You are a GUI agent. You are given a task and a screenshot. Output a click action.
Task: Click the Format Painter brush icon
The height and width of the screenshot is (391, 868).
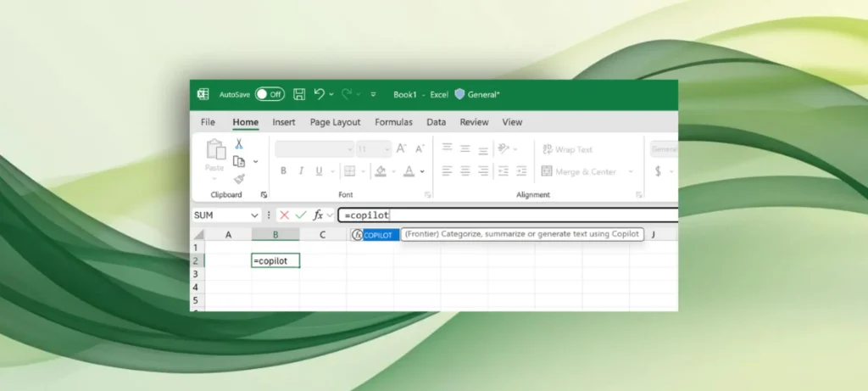tap(239, 179)
